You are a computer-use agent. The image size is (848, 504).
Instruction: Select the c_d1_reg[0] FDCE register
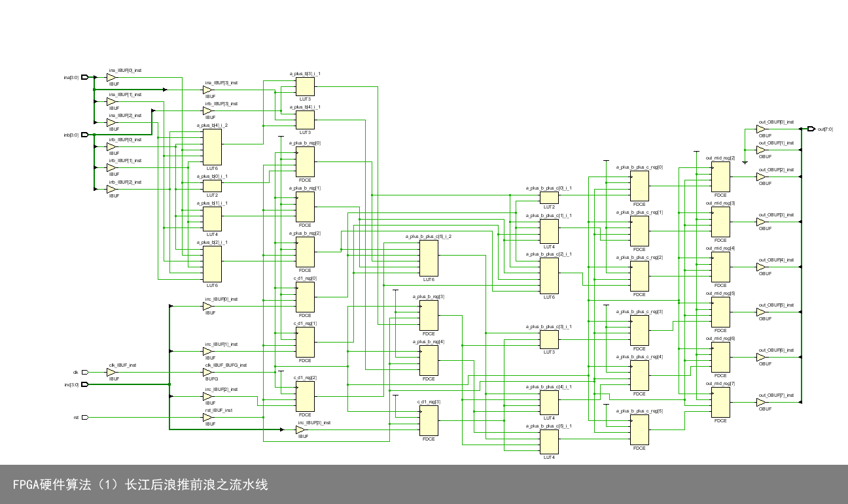pos(305,297)
